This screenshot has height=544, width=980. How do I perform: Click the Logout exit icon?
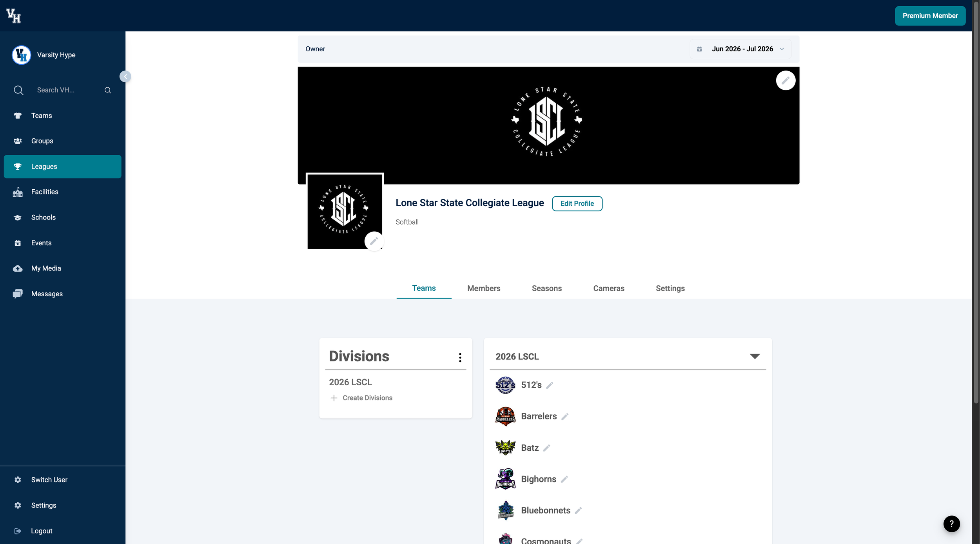coord(18,531)
